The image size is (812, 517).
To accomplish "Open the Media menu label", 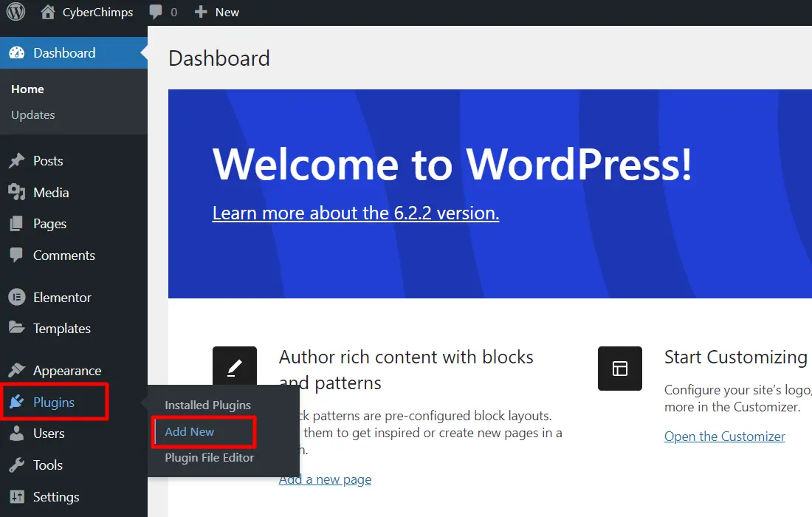I will (51, 193).
